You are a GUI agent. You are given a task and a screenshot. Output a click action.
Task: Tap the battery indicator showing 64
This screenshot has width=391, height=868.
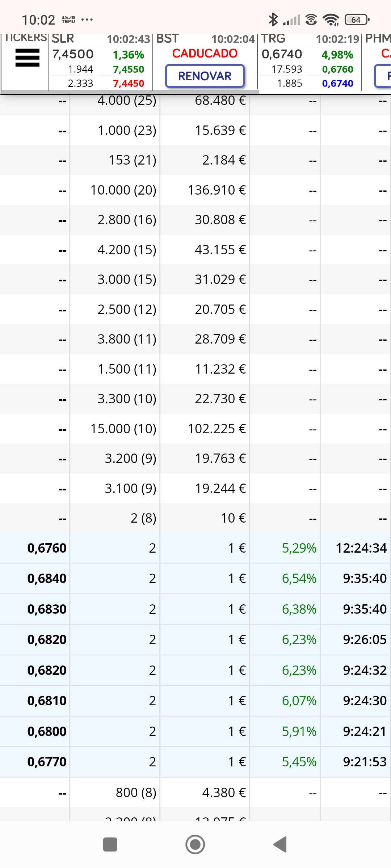click(x=357, y=20)
